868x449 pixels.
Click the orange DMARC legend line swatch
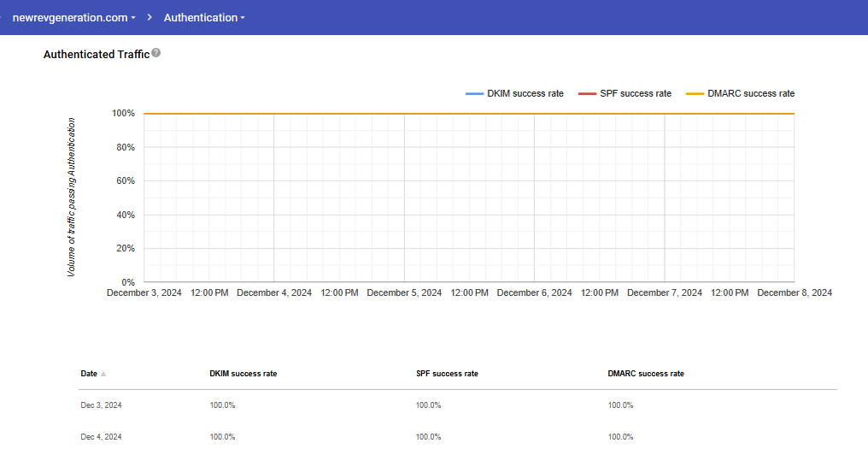point(695,94)
